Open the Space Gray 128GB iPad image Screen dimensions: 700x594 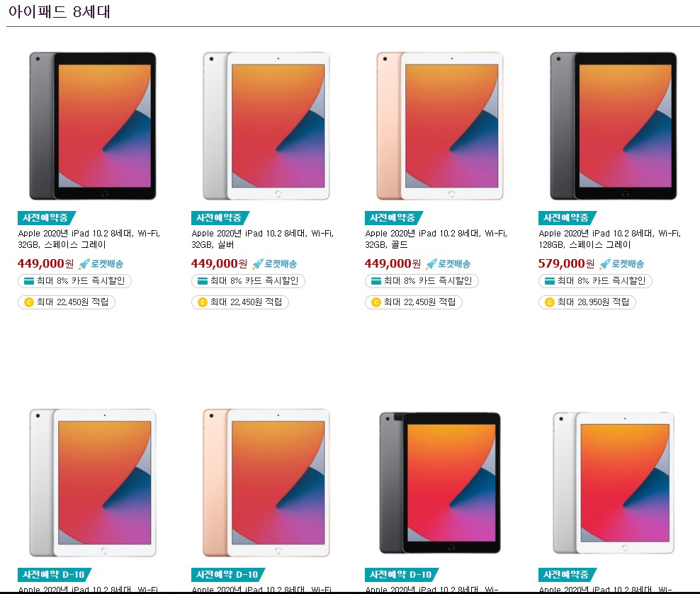614,126
